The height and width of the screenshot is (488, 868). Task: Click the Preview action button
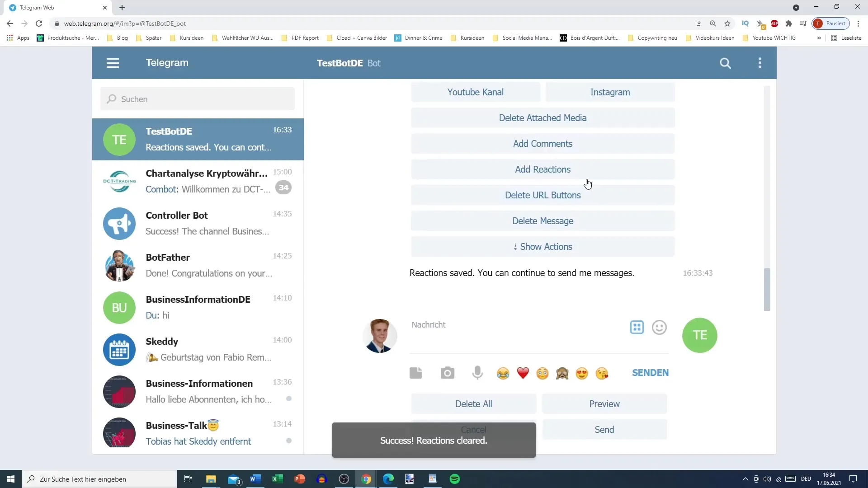(604, 404)
